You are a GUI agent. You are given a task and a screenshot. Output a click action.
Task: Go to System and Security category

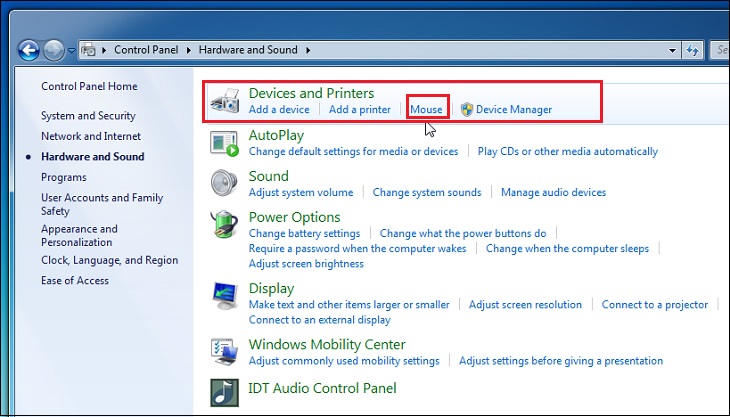[88, 115]
